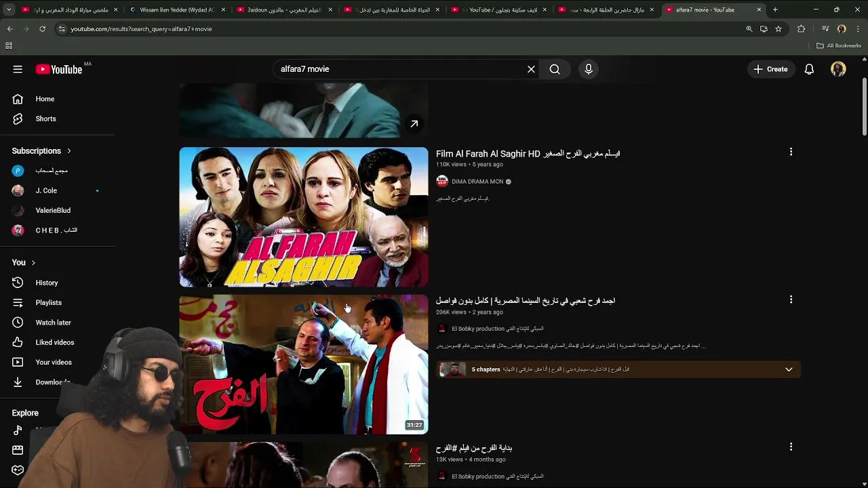Start voice search with microphone icon
Screen dimensions: 868x488
[589, 69]
